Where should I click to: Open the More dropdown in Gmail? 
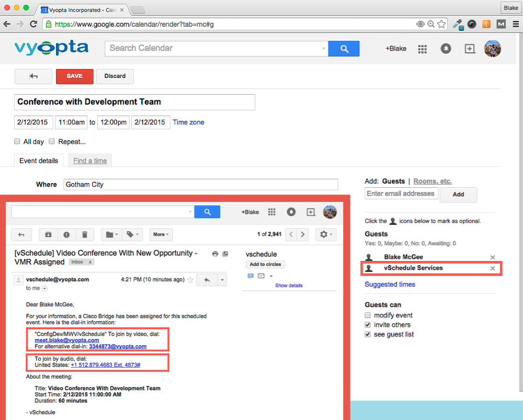(x=161, y=234)
